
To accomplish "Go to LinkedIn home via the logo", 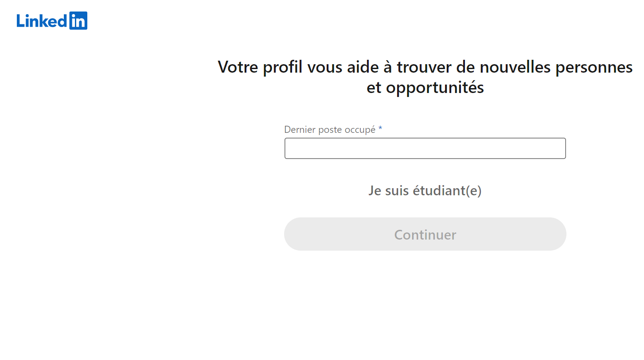I will pyautogui.click(x=52, y=21).
